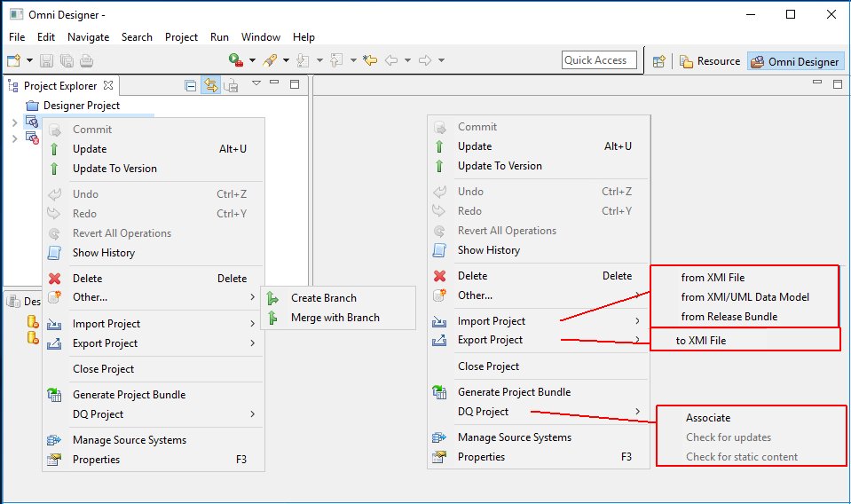The image size is (851, 504).
Task: Click the Save All toolbar icon
Action: 67,60
